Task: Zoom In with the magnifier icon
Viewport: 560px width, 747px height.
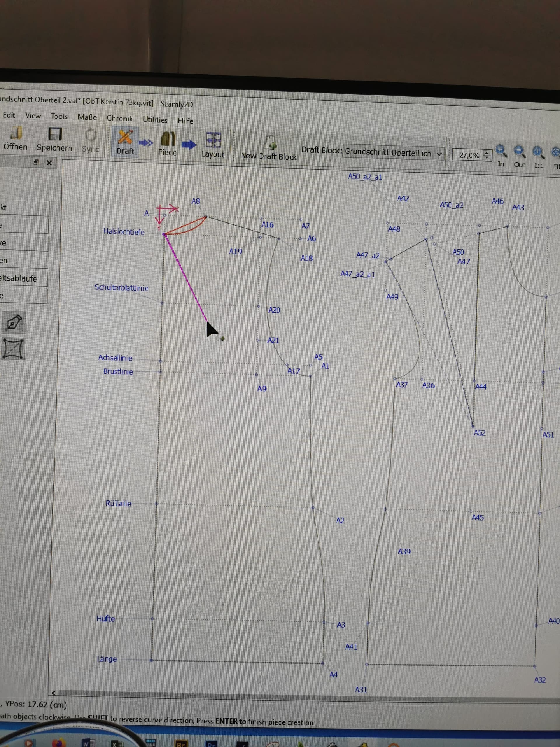Action: [501, 151]
